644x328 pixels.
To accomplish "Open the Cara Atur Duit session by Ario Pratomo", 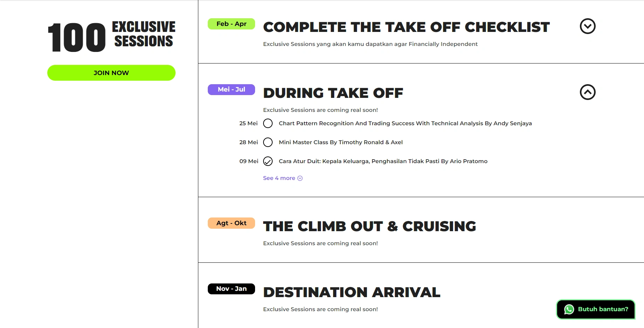I will [x=383, y=161].
